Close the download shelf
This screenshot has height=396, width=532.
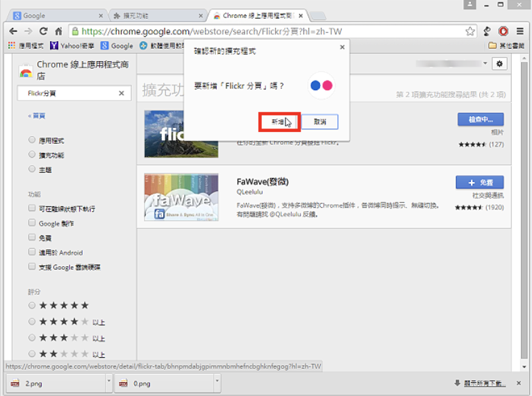pyautogui.click(x=519, y=383)
